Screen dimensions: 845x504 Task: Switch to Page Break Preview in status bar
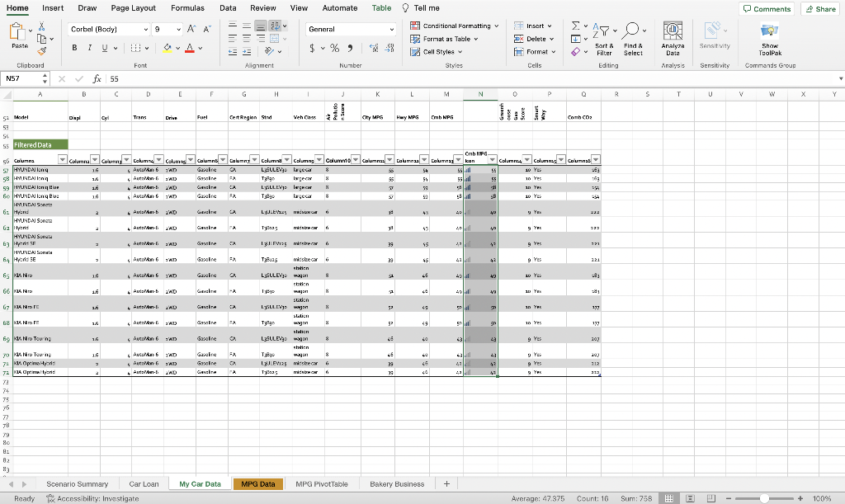point(710,498)
